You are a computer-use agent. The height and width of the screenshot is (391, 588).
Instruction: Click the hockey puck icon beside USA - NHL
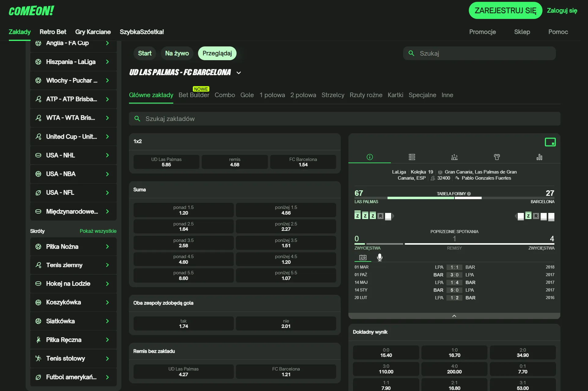coord(38,155)
